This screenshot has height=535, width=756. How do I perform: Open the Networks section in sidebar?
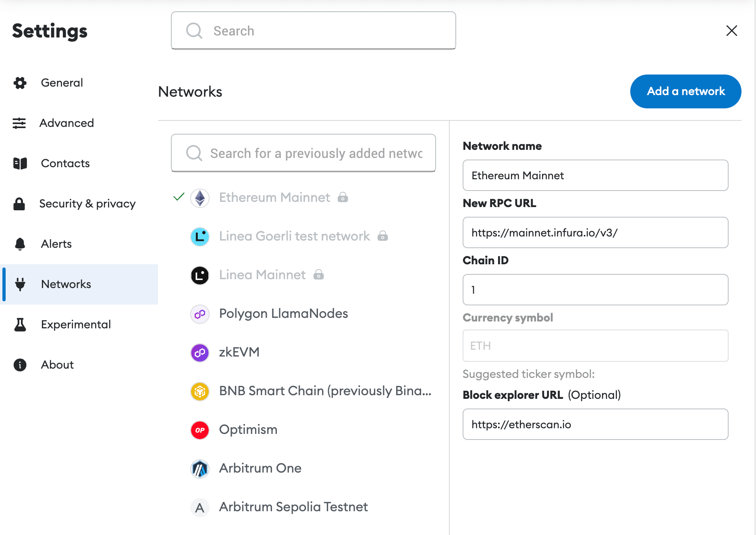tap(66, 284)
